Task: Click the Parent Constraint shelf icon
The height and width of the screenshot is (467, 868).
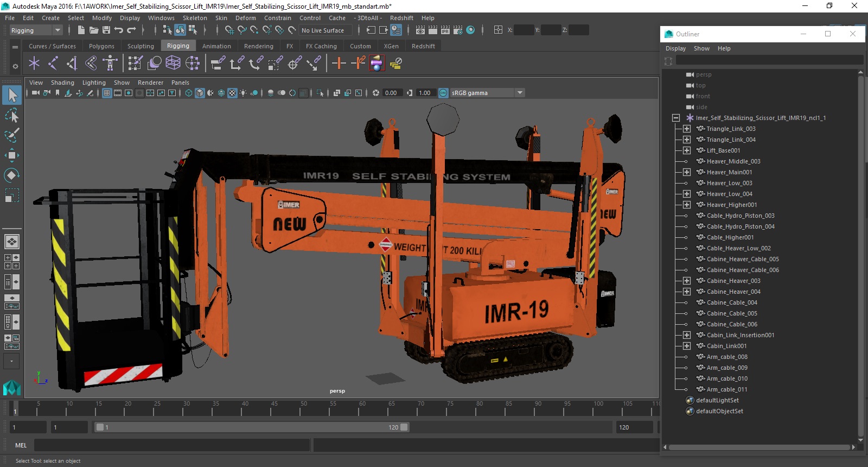Action: click(218, 64)
